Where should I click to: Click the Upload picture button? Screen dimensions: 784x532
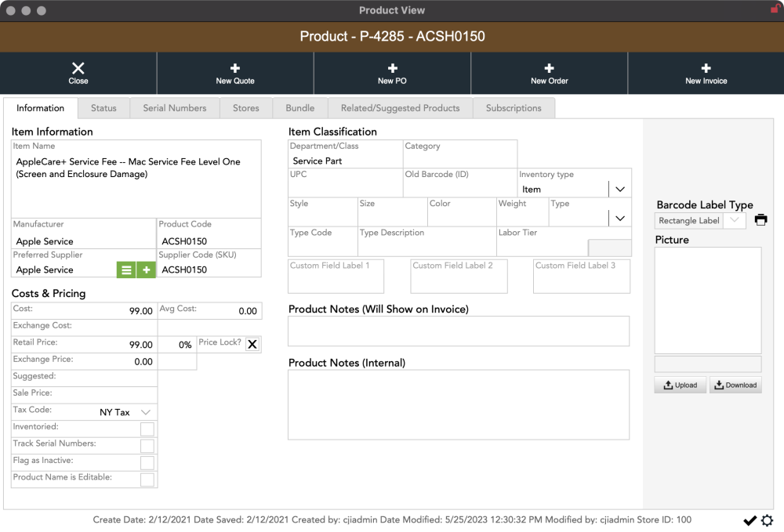coord(679,385)
